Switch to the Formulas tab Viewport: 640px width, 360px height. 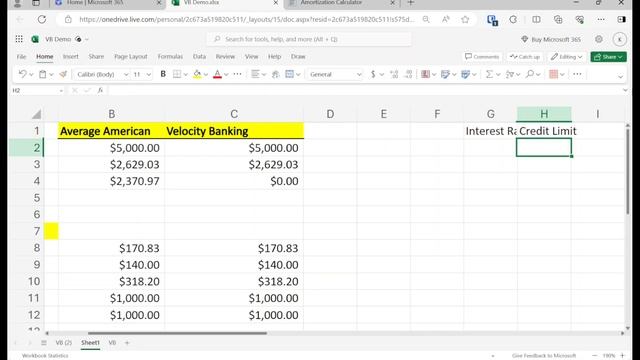[x=170, y=57]
